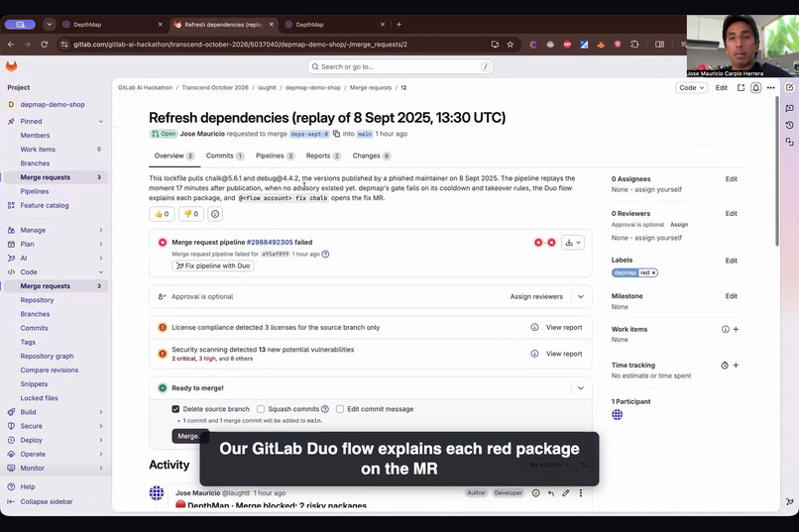Edit the comment with pencil icon

pyautogui.click(x=566, y=492)
